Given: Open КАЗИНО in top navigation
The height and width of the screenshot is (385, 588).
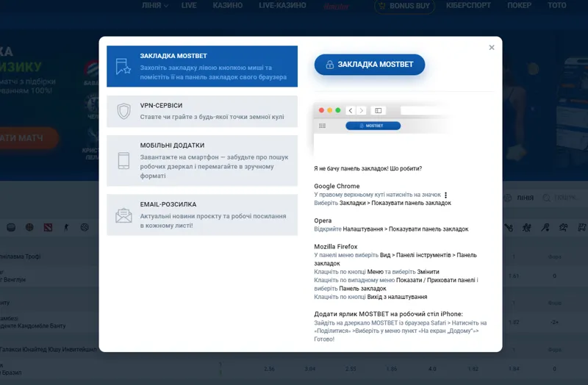Looking at the screenshot, I should (228, 6).
